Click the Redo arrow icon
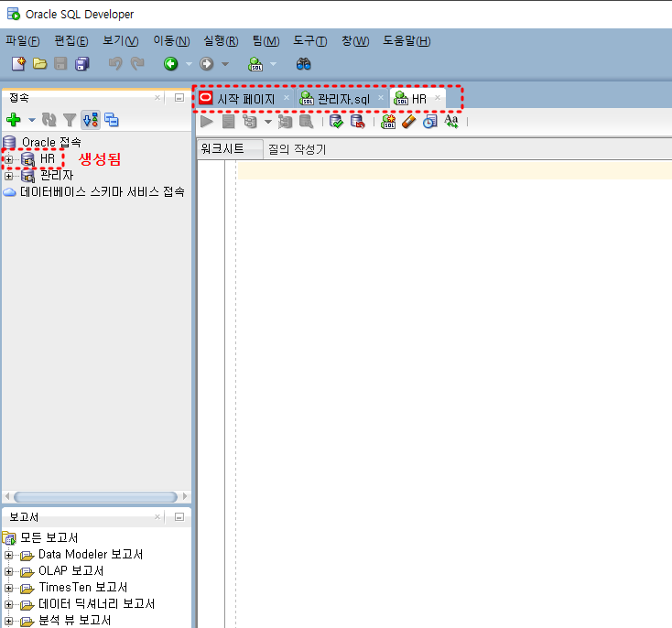Image resolution: width=672 pixels, height=628 pixels. [137, 64]
